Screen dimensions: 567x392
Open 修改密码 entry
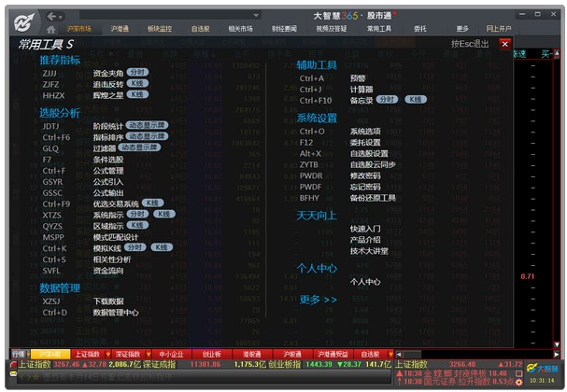click(365, 176)
